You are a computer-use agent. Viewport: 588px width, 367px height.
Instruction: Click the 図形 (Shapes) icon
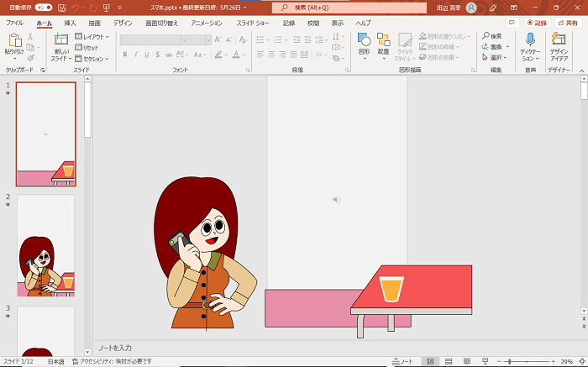coord(364,41)
